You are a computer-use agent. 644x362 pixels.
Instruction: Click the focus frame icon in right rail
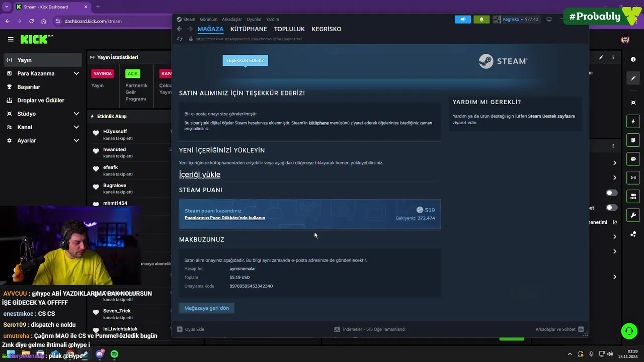pos(633,103)
